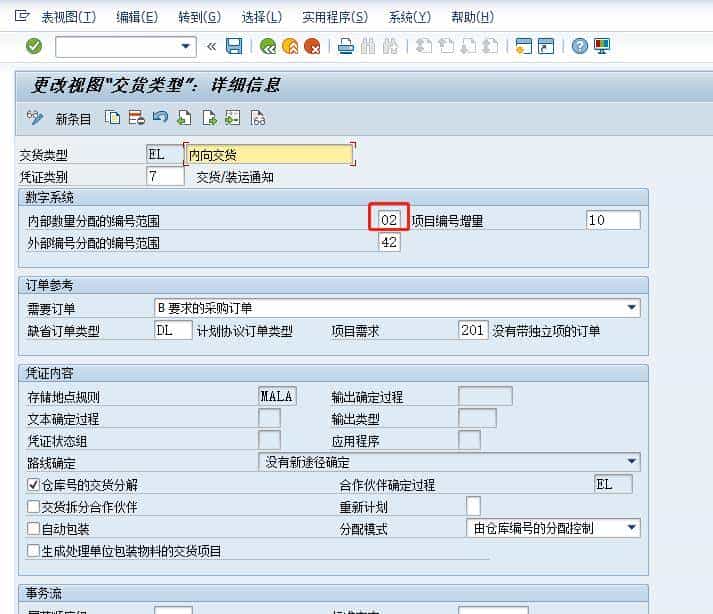Open the 转到(G) menu

point(200,17)
